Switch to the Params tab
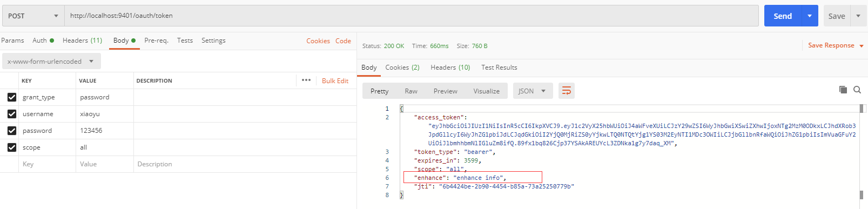This screenshot has height=209, width=868. tap(12, 41)
